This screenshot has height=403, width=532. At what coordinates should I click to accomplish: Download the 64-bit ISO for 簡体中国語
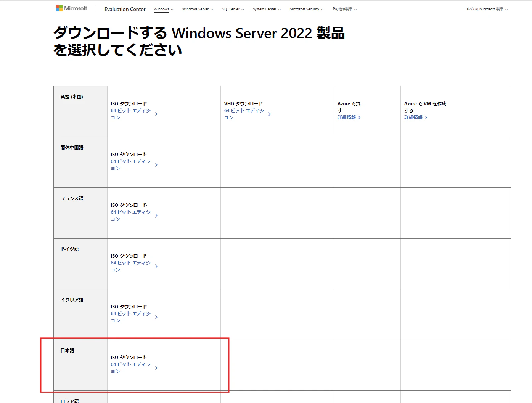click(x=131, y=165)
